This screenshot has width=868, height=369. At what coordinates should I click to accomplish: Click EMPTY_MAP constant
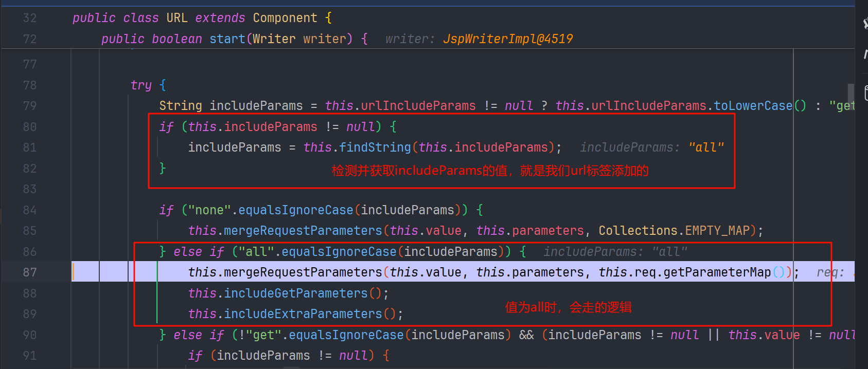click(717, 231)
